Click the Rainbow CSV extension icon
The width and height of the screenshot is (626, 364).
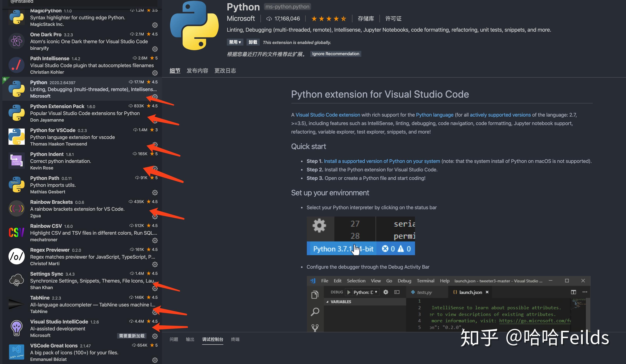point(16,233)
